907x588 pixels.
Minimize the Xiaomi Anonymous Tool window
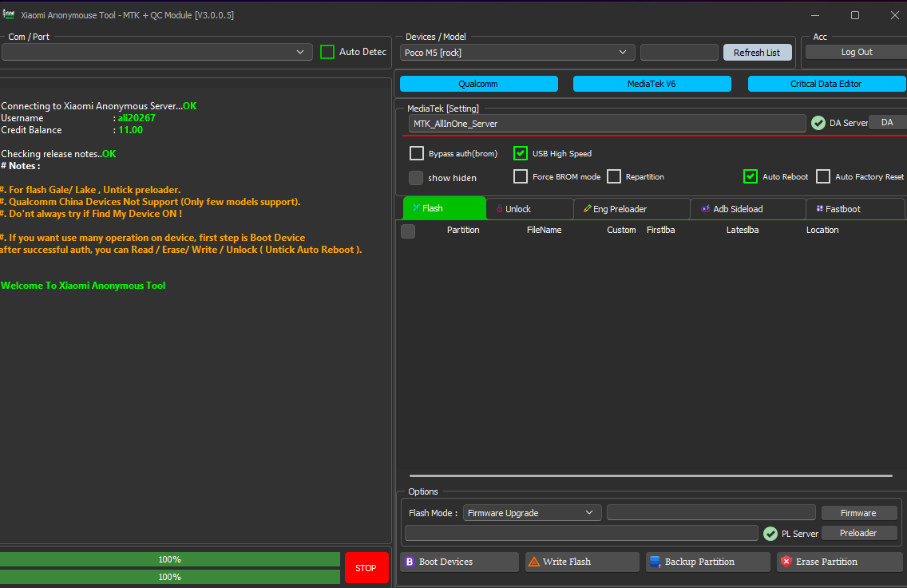coord(815,15)
